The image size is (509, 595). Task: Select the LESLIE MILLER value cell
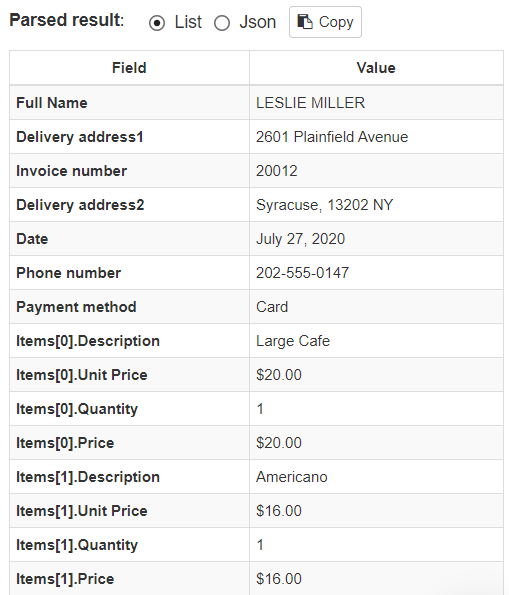point(376,103)
